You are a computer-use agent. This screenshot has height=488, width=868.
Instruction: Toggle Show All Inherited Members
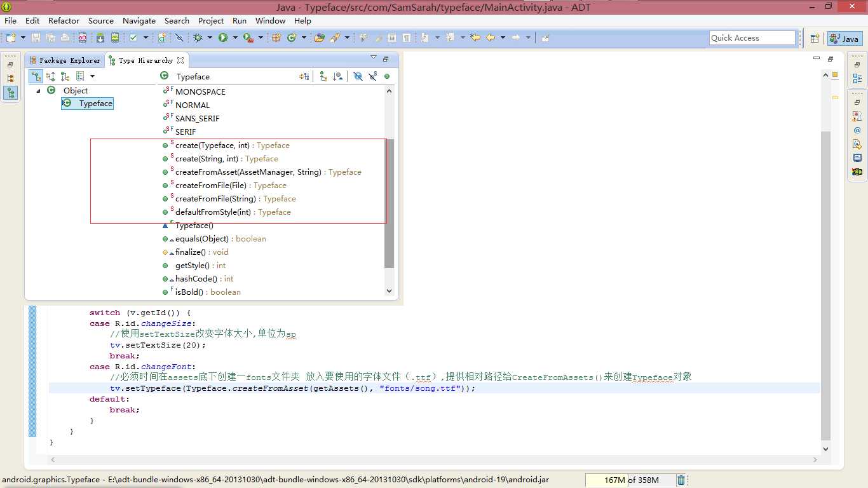pos(323,76)
